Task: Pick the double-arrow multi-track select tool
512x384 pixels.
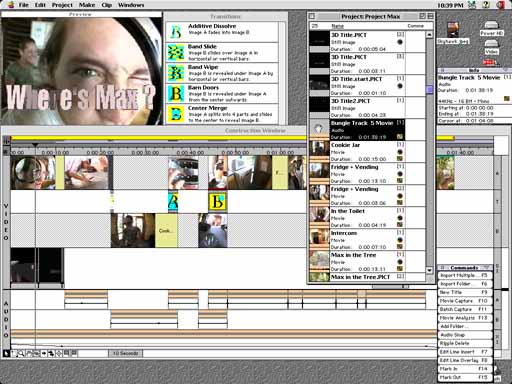Action: pyautogui.click(x=51, y=353)
